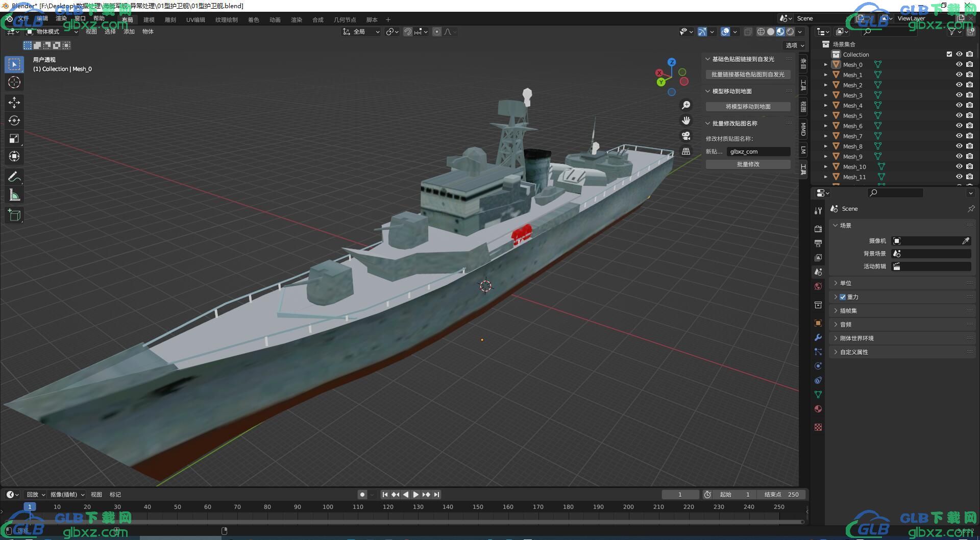Select the Scale tool
Viewport: 980px width, 540px height.
coord(14,138)
